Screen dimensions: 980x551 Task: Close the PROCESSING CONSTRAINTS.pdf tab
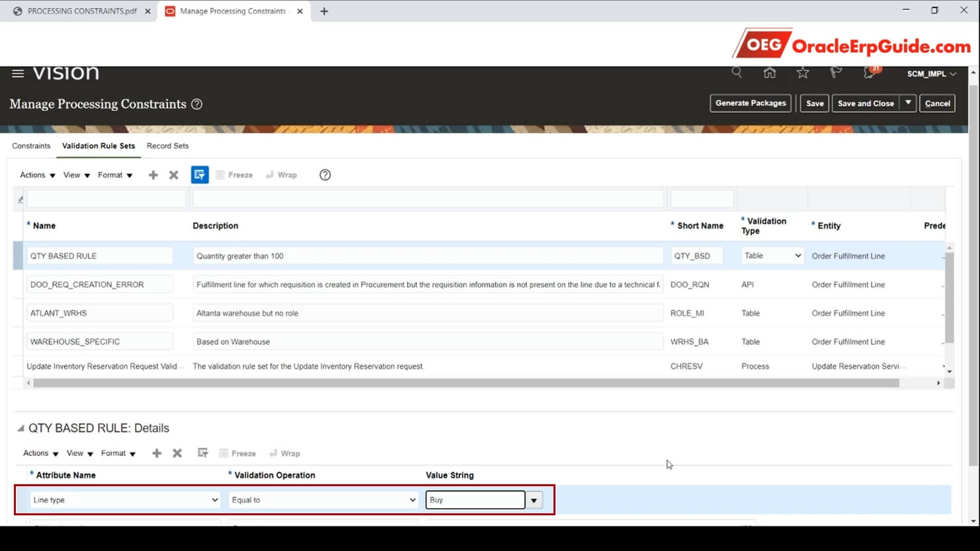(147, 11)
